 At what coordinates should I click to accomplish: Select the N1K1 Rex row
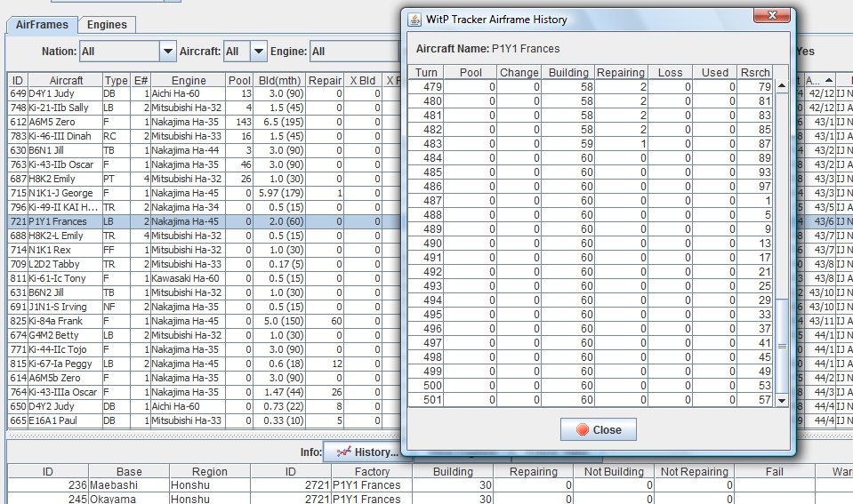[204, 250]
